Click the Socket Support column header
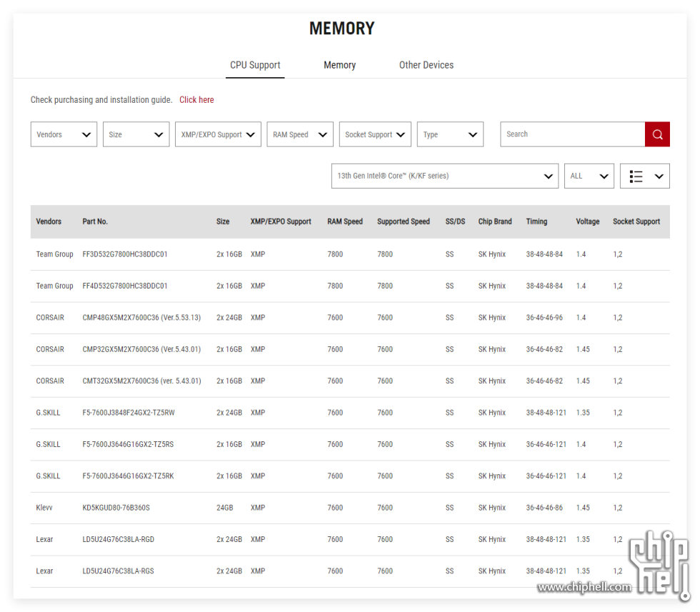 636,221
